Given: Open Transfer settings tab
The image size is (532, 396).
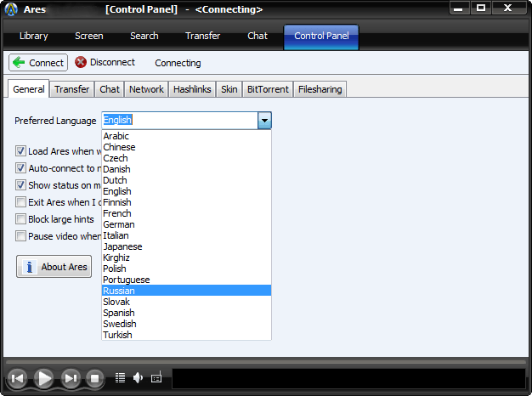Looking at the screenshot, I should click(x=72, y=89).
